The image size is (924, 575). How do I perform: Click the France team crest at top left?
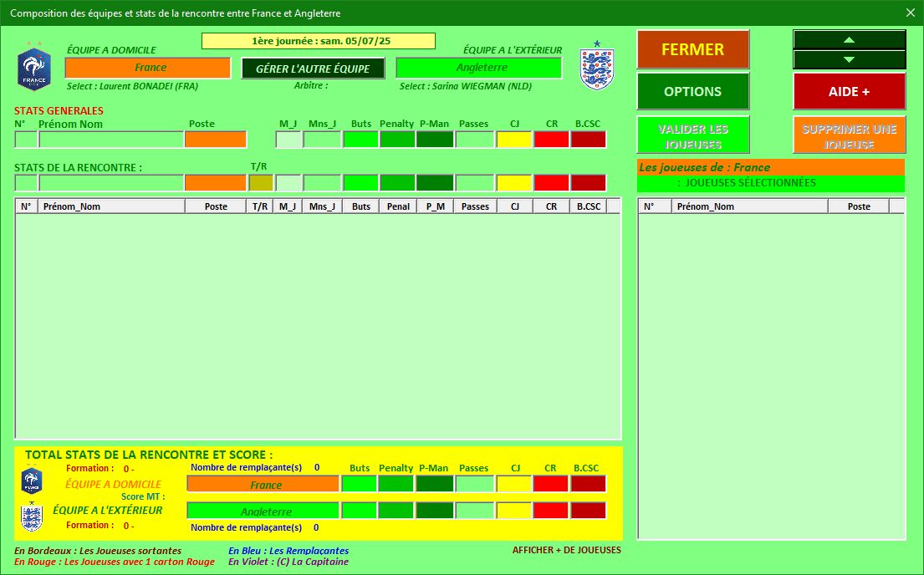click(x=34, y=69)
